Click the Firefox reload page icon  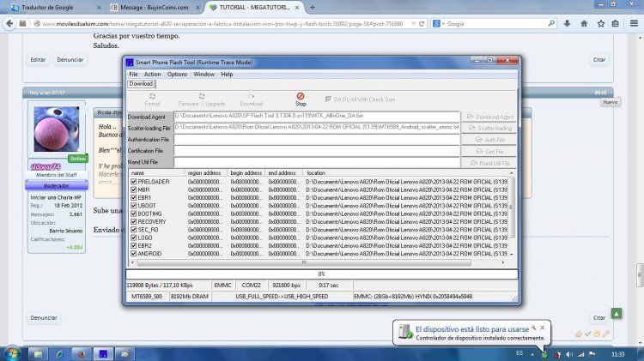pos(422,24)
